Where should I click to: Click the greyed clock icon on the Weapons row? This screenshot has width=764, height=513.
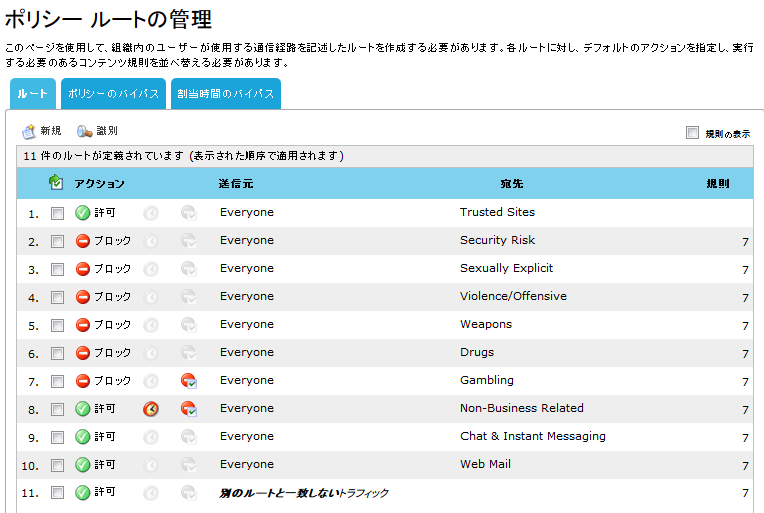[151, 325]
